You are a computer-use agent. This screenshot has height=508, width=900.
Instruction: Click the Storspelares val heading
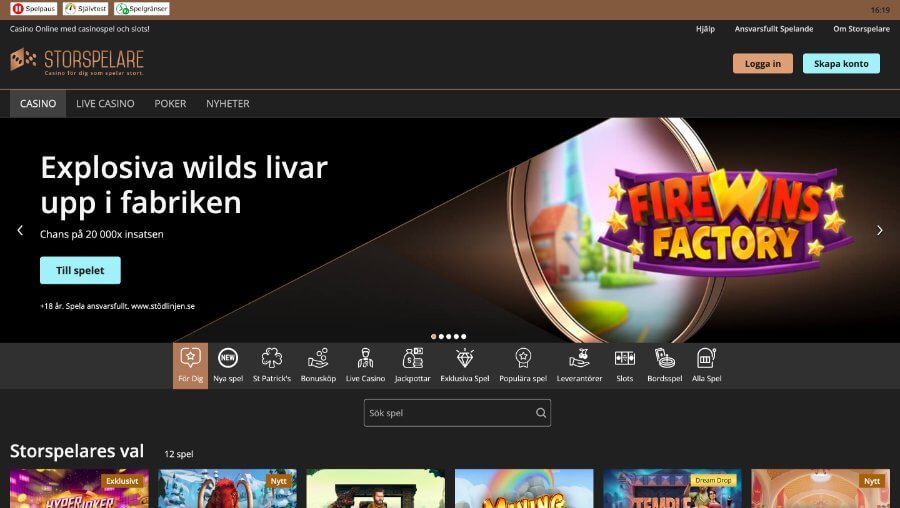[x=77, y=451]
